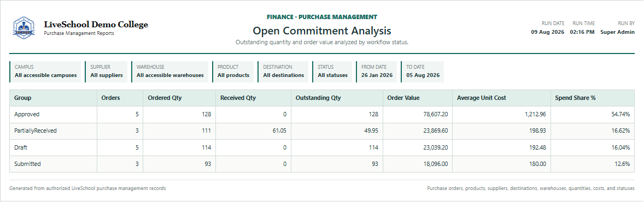Screen dimensions: 644x202
Task: Click the Orders column header
Action: (120, 98)
